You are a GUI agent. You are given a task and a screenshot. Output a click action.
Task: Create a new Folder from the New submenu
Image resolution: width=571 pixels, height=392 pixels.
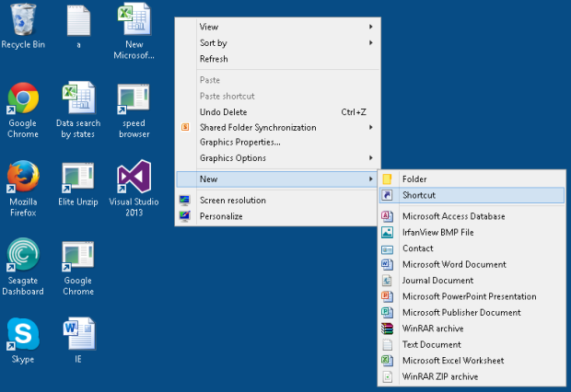(414, 179)
